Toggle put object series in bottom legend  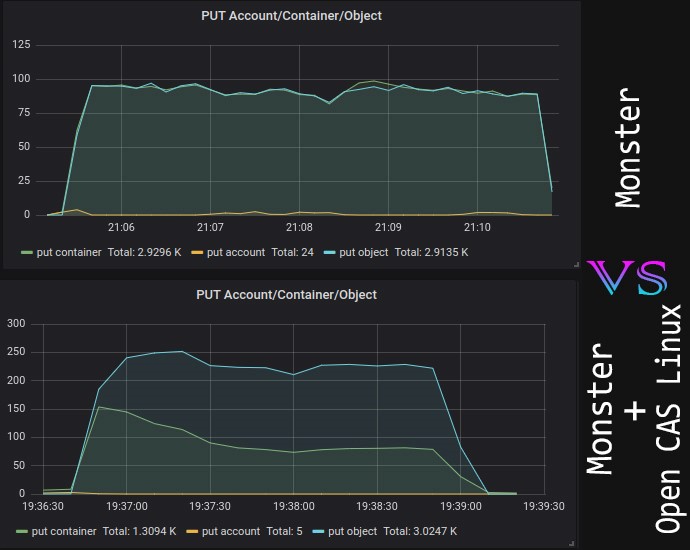(352, 532)
